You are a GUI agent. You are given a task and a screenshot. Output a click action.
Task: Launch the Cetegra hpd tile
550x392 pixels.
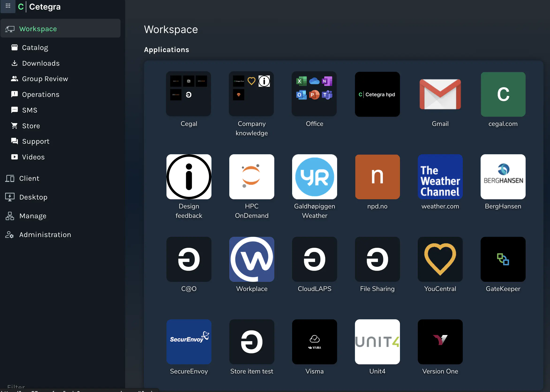[x=377, y=94]
